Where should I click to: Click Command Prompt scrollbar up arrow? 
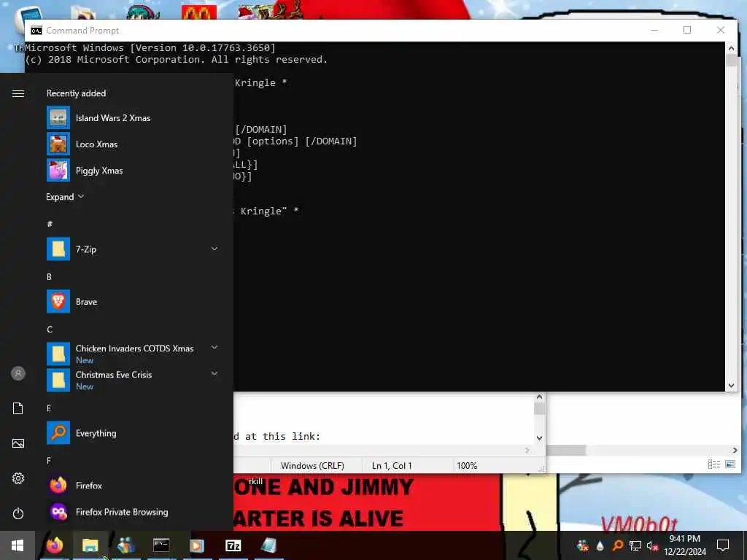pos(731,48)
